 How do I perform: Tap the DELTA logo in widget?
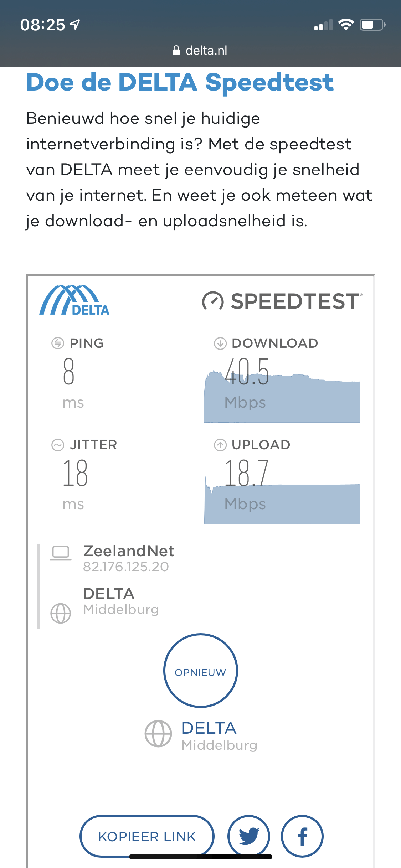click(74, 300)
